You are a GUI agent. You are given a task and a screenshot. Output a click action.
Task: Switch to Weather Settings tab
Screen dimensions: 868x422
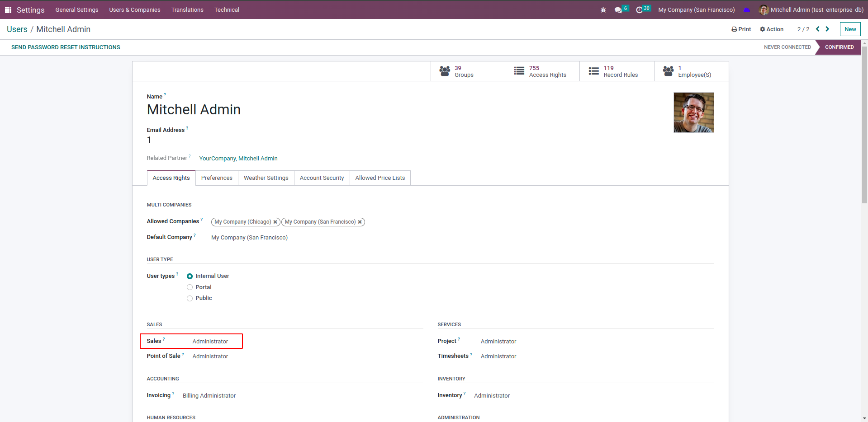click(266, 178)
